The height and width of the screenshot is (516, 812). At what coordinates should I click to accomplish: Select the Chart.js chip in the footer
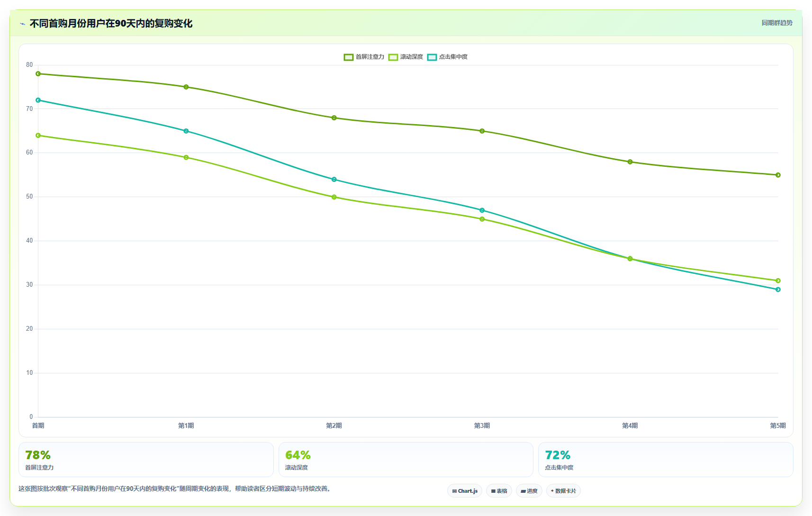click(465, 491)
